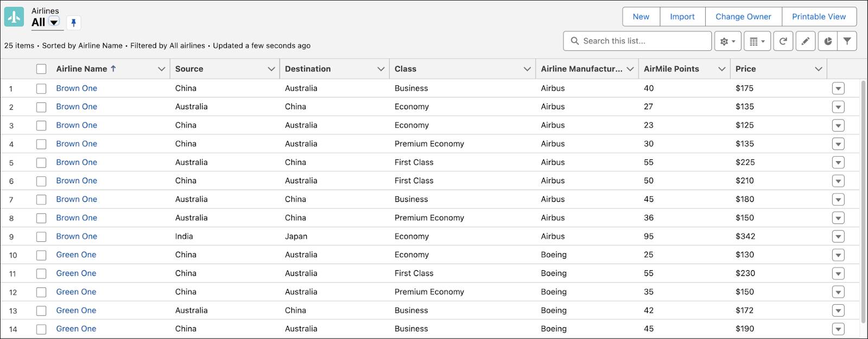Click the Airlines airplane object icon

[14, 17]
